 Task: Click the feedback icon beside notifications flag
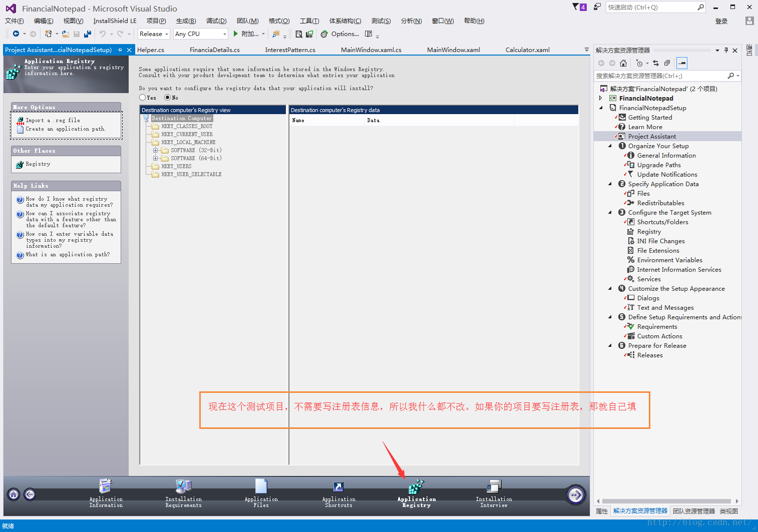click(597, 7)
